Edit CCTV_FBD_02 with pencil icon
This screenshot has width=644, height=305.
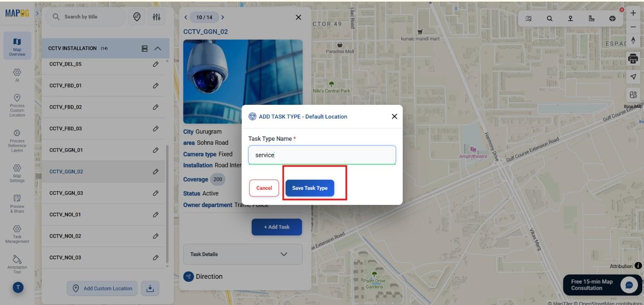[x=156, y=107]
